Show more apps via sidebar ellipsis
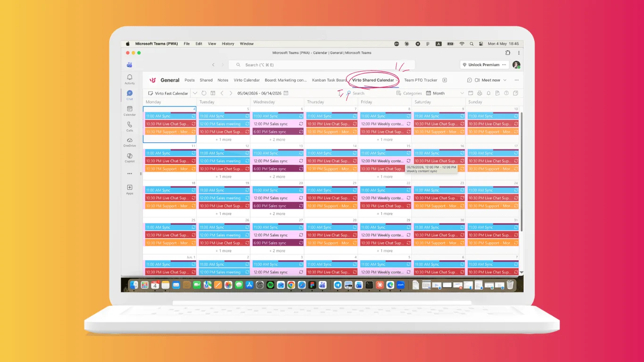This screenshot has height=362, width=644. pos(129,173)
